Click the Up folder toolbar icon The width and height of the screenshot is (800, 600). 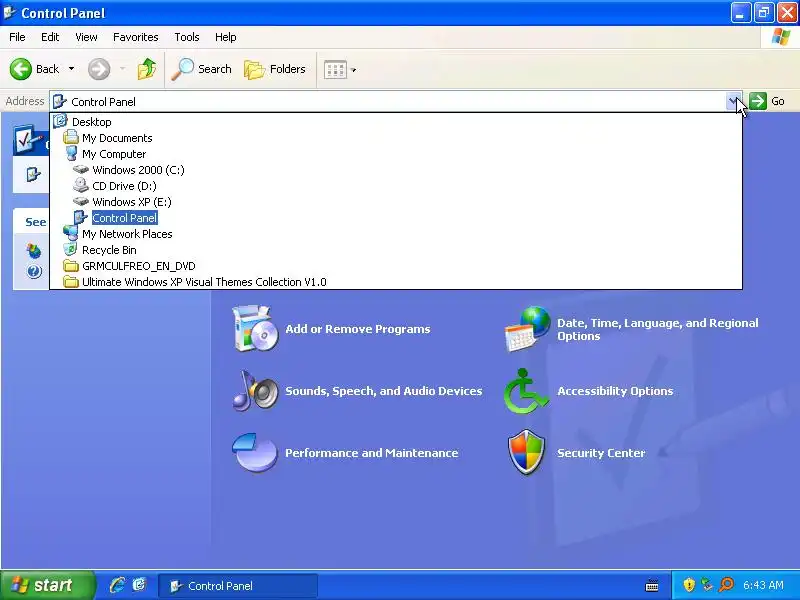(147, 69)
